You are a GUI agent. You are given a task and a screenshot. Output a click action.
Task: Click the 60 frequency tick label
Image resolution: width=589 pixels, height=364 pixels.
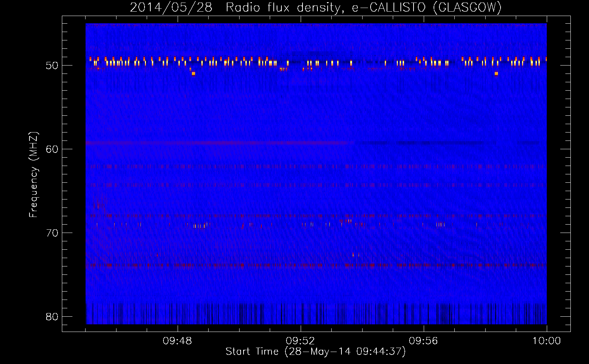(52, 149)
